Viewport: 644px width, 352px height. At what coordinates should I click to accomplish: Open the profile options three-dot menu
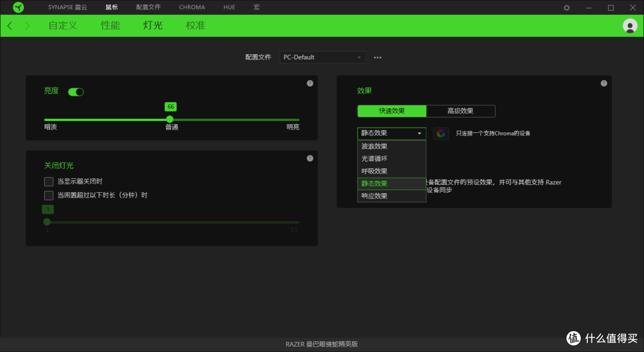[377, 57]
